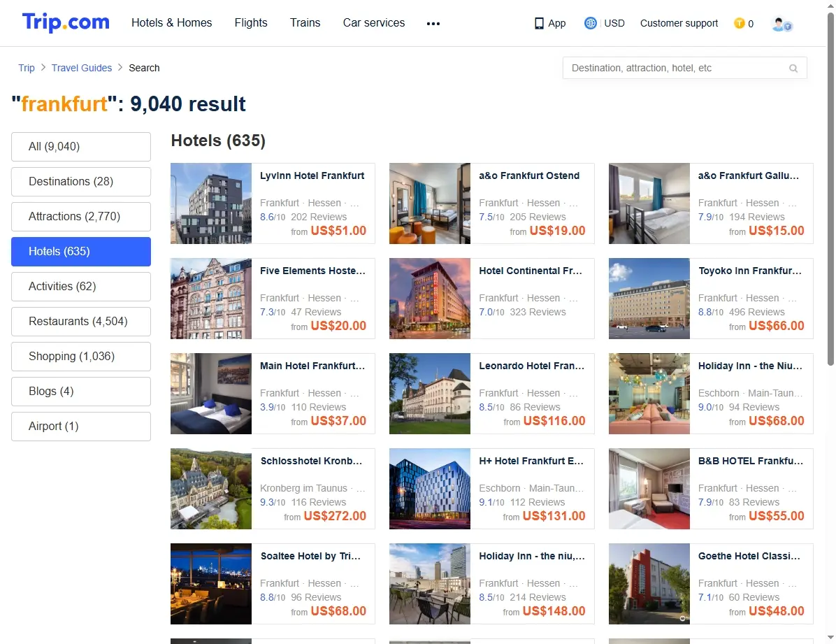Open Toyoko Inn Frankfurt photo
The width and height of the screenshot is (836, 644).
pos(649,299)
